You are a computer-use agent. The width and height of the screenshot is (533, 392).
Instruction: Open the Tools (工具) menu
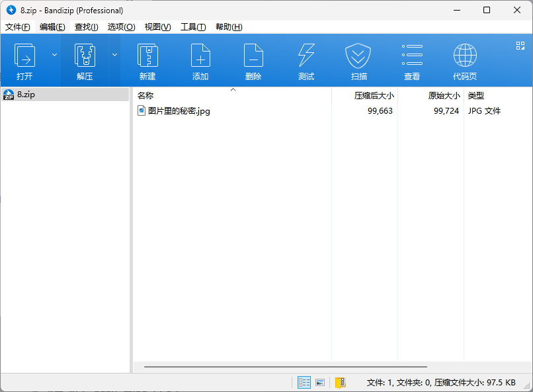tap(193, 27)
